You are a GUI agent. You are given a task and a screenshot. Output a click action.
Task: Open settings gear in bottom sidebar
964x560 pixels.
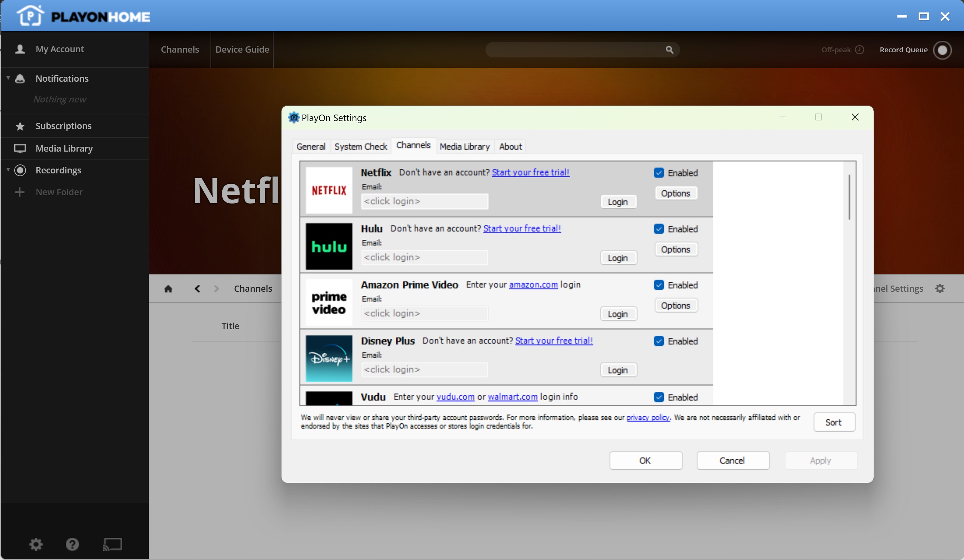pos(36,544)
